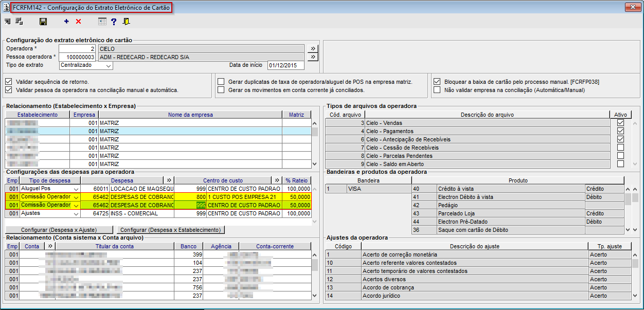644x310 pixels.
Task: Open the Tipo de extrato Centralizado dropdown
Action: [109, 66]
